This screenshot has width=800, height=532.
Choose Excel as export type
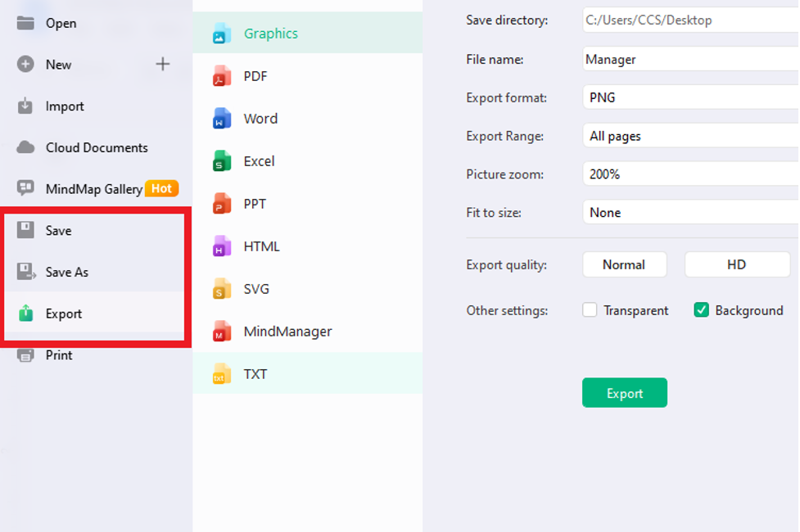(308, 161)
